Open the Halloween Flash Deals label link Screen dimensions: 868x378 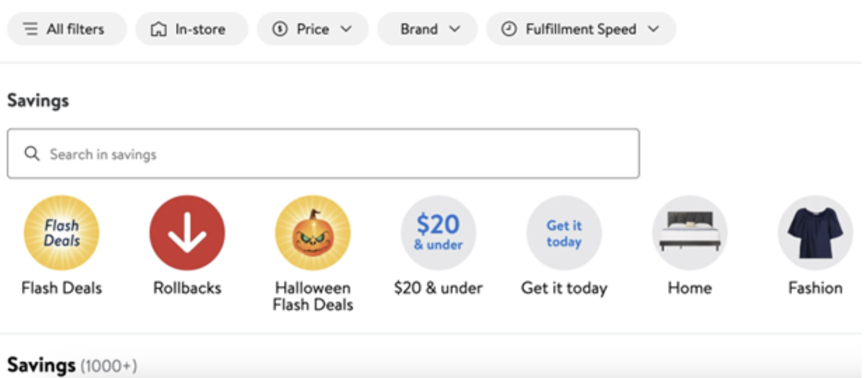click(x=313, y=296)
